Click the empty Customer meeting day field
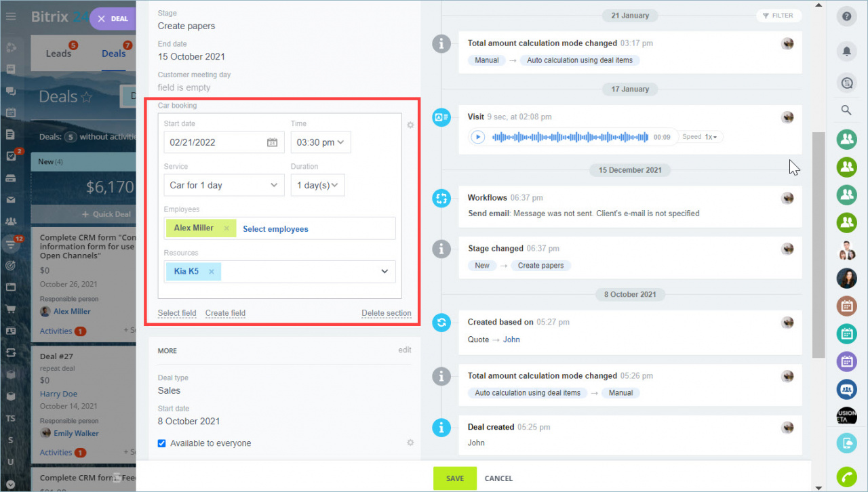Image resolution: width=868 pixels, height=492 pixels. (184, 87)
